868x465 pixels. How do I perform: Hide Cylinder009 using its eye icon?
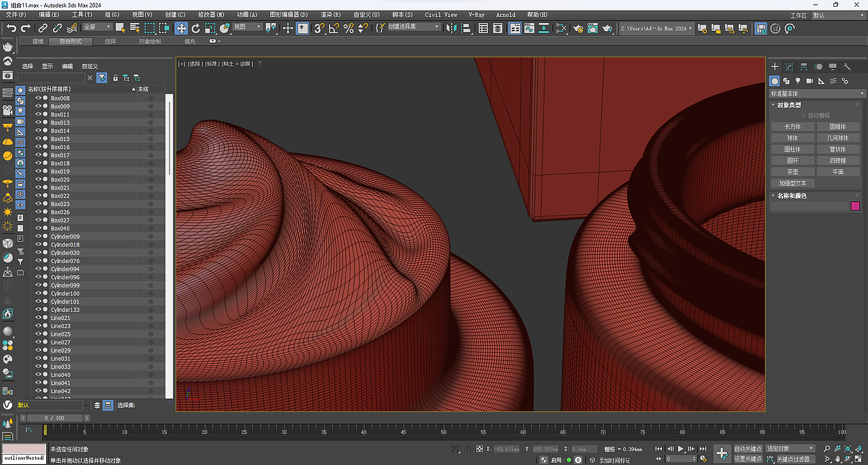pyautogui.click(x=38, y=236)
